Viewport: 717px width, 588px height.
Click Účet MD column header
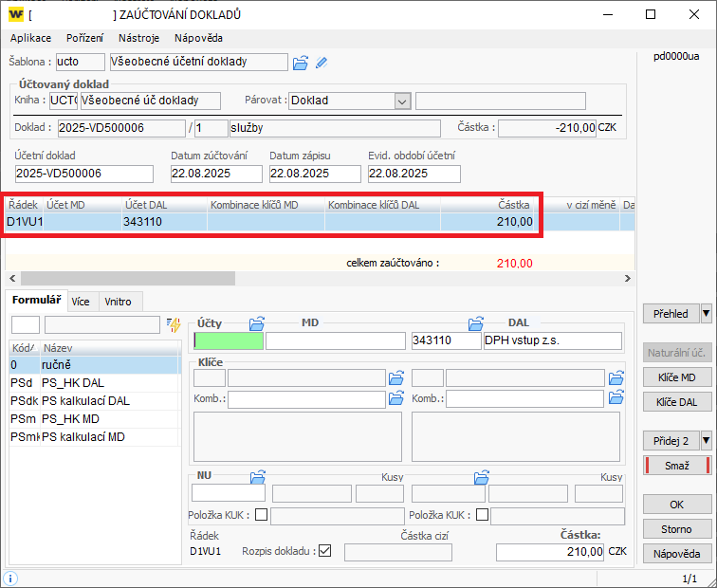83,205
